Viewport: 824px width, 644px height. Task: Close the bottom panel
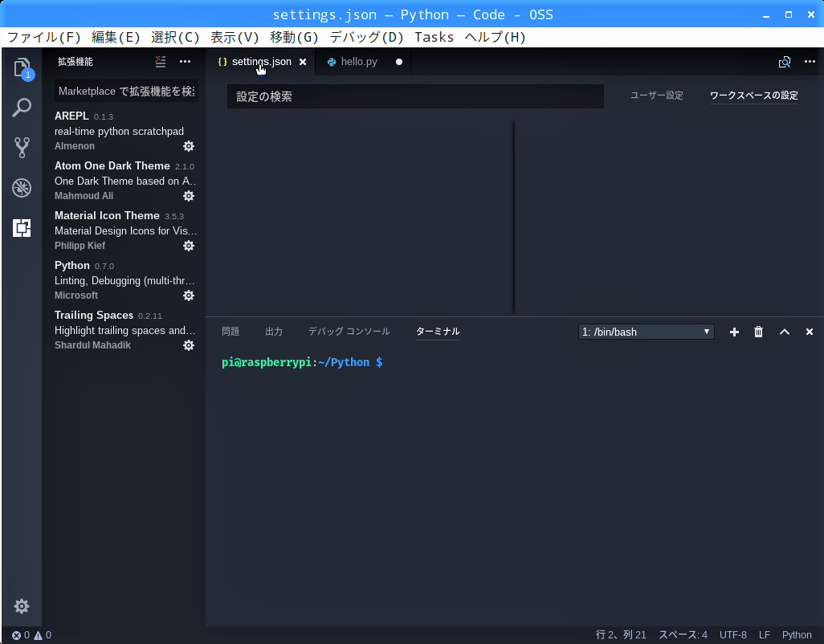coord(810,332)
